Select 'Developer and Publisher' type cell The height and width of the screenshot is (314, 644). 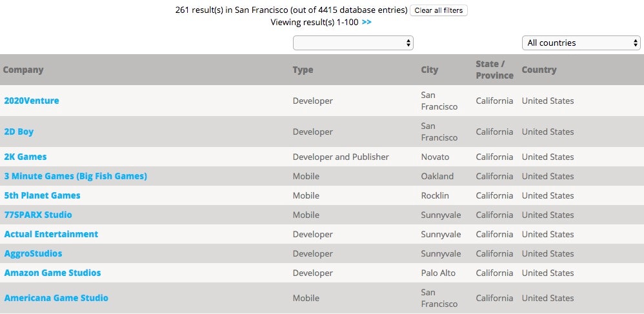(341, 157)
